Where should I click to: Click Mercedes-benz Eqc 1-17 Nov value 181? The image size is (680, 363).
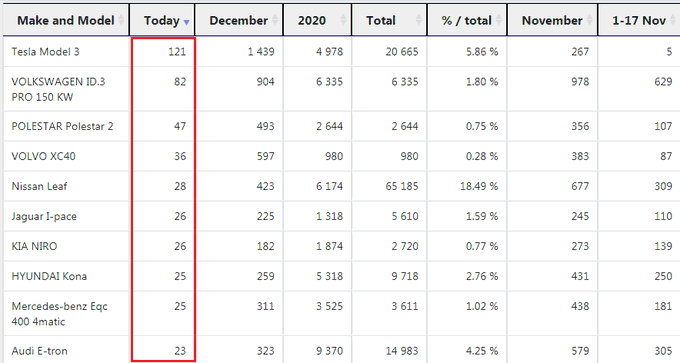[663, 306]
